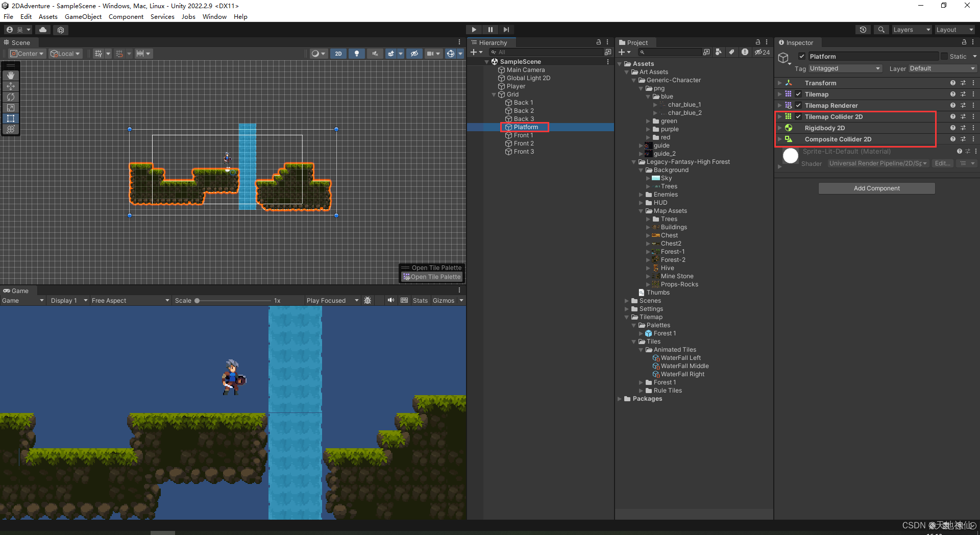980x535 pixels.
Task: Open the Center pivot dropdown
Action: 28,54
